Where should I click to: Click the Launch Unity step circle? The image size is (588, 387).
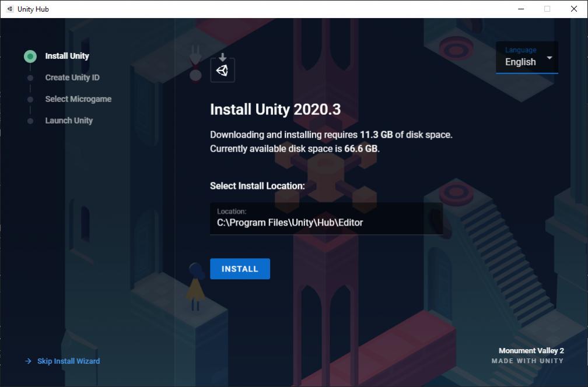(30, 121)
